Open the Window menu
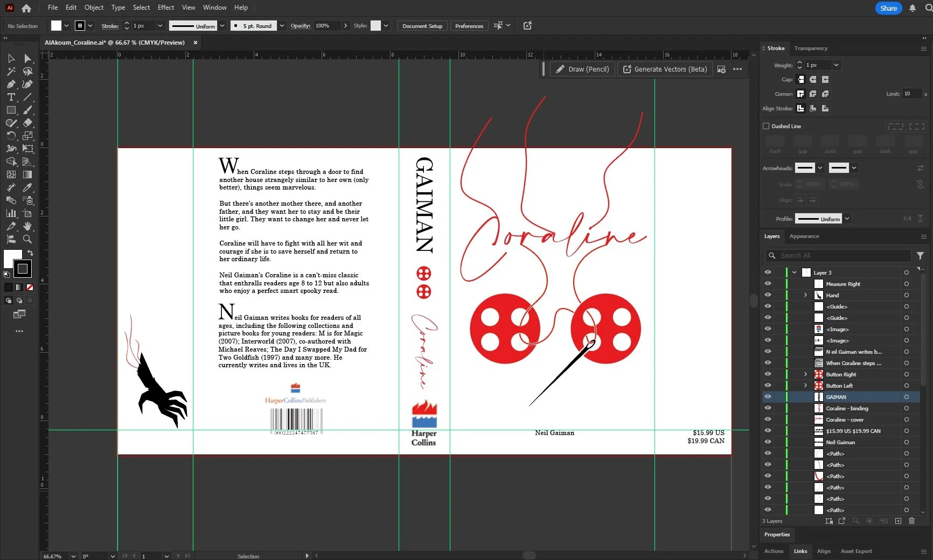The image size is (933, 560). (215, 8)
